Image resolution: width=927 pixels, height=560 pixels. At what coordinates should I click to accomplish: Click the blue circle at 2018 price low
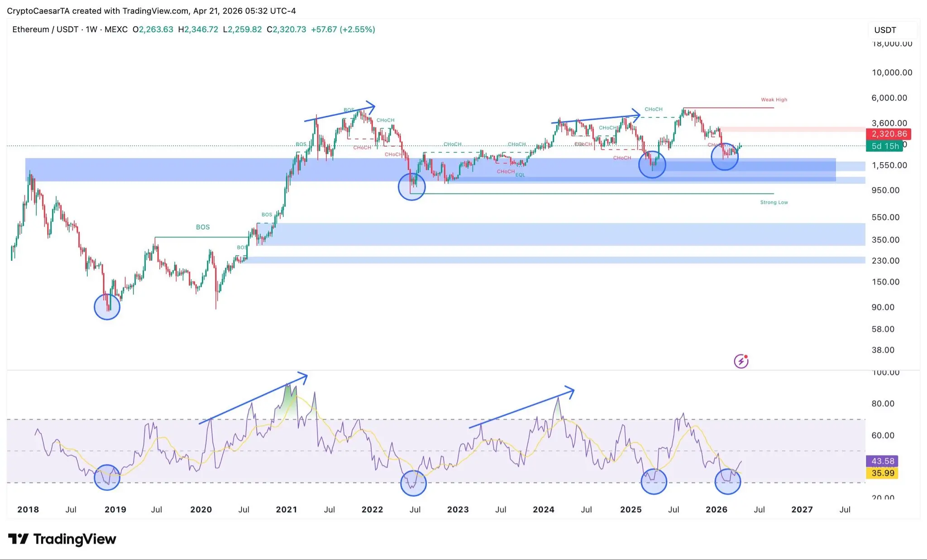(107, 307)
